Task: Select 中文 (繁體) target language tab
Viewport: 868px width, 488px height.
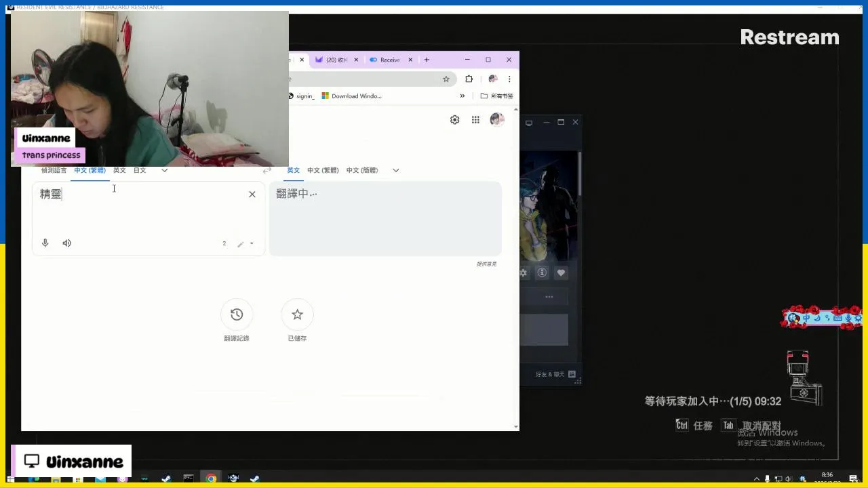Action: tap(323, 170)
